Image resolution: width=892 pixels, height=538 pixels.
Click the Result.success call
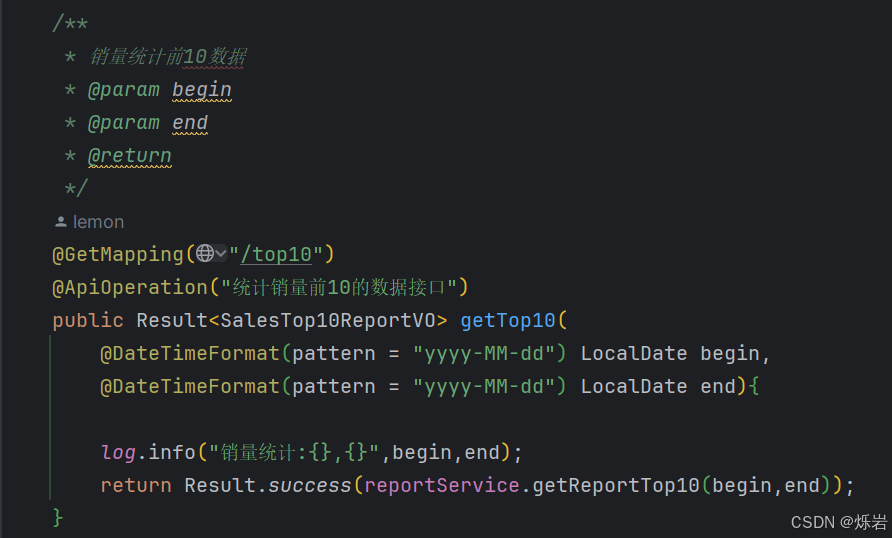pos(268,485)
